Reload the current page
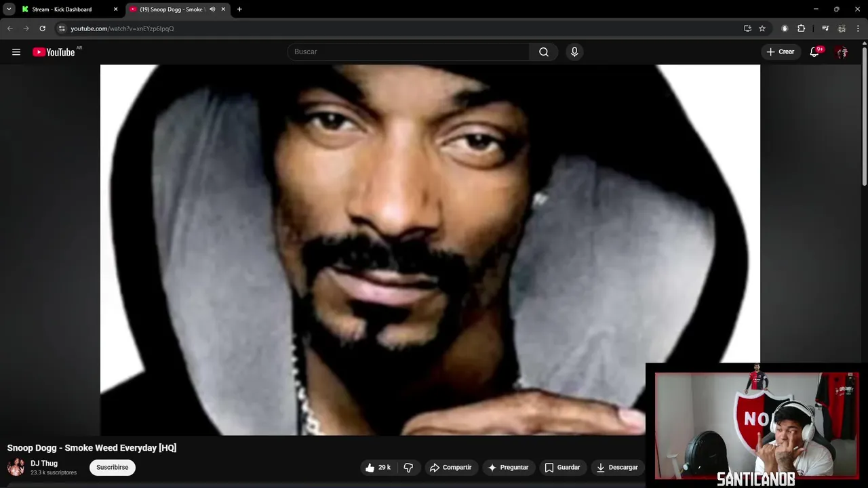The image size is (868, 488). 42,28
